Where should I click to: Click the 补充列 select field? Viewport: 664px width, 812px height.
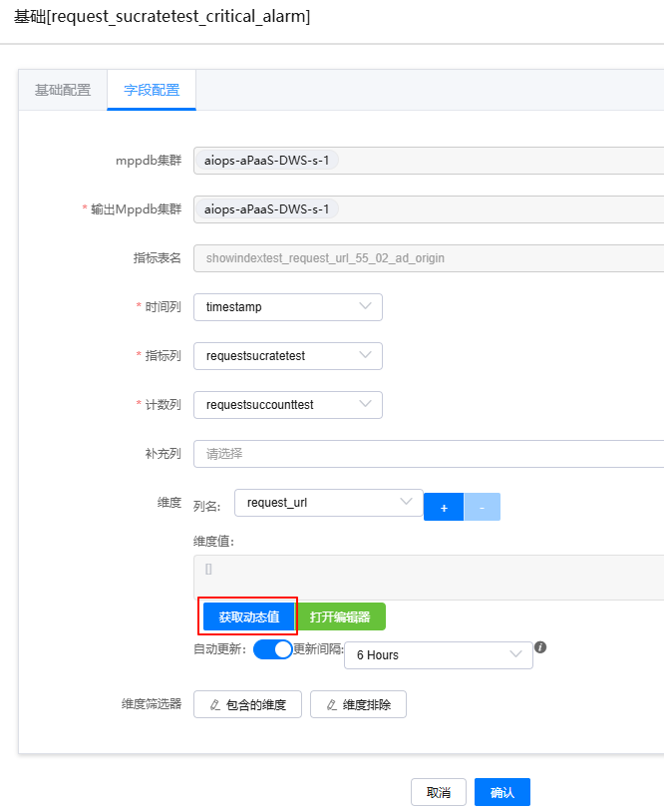[x=429, y=454]
